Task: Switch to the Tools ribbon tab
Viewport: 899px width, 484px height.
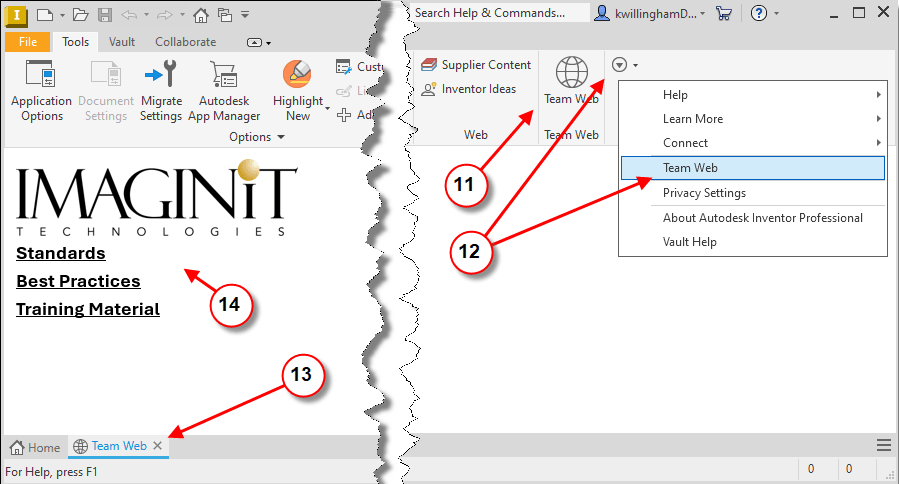Action: (x=76, y=42)
